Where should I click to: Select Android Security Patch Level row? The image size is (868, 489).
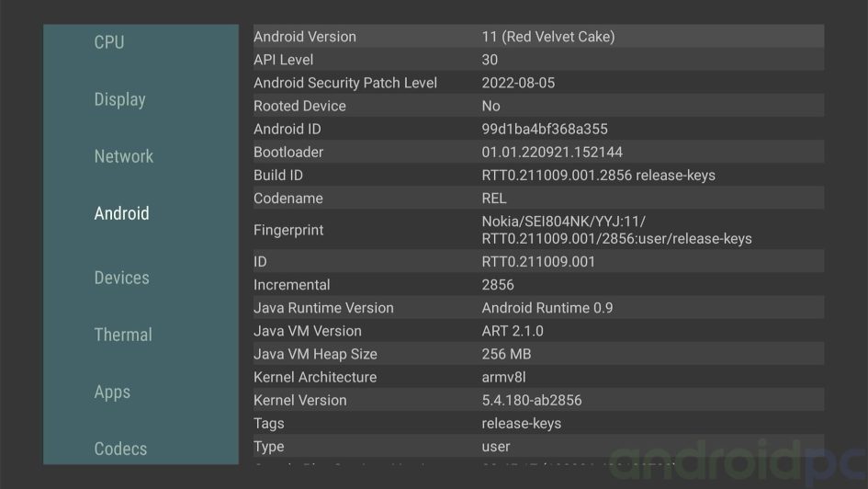[537, 83]
